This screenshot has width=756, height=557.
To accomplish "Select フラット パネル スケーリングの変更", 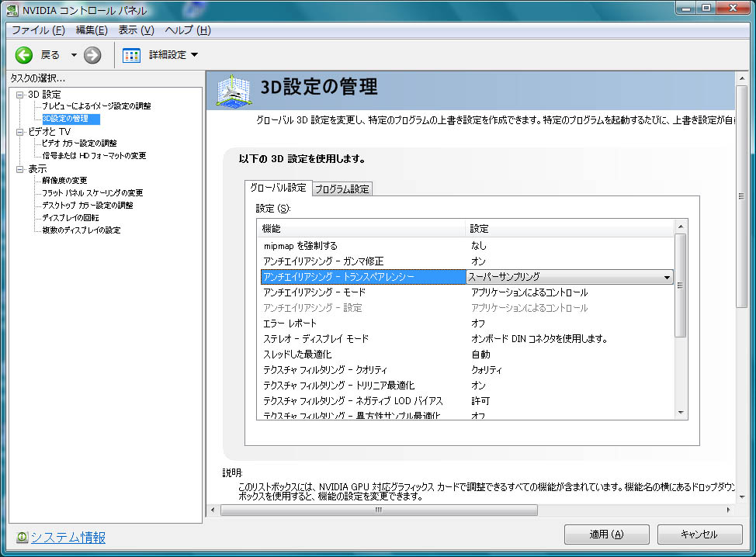I will pyautogui.click(x=92, y=192).
